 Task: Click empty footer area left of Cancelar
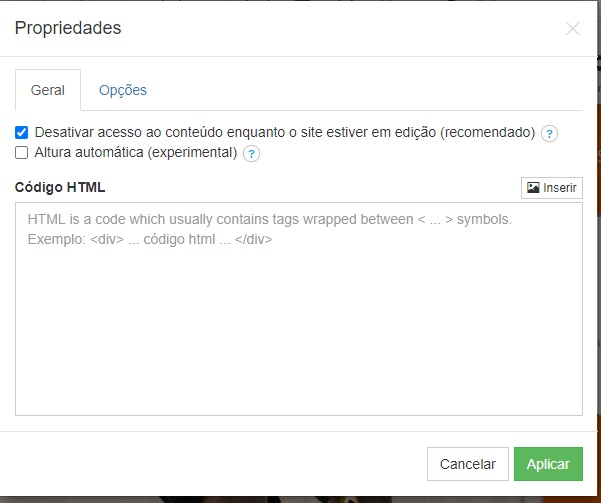(213, 464)
